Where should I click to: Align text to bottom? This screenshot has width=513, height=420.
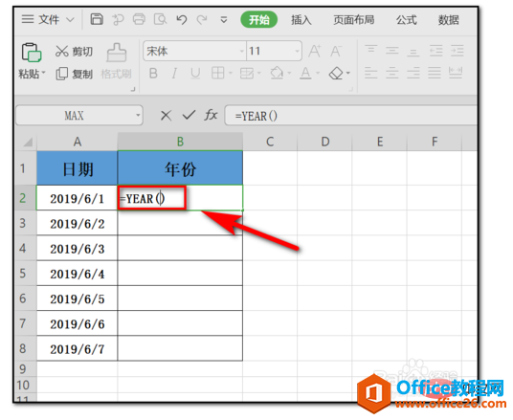tap(413, 52)
